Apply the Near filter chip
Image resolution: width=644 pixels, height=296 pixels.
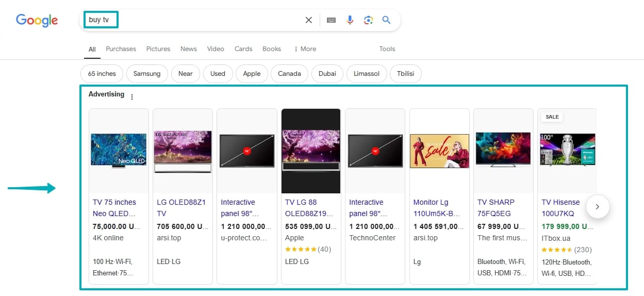(186, 74)
